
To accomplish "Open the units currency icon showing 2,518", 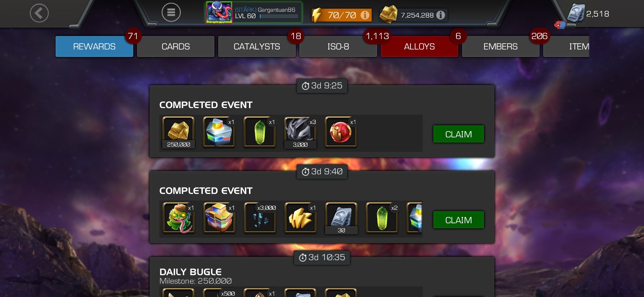I will pos(576,13).
